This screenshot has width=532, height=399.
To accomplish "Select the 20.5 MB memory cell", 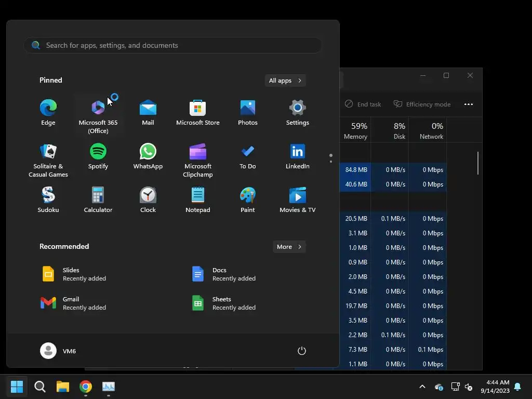I will 356,219.
